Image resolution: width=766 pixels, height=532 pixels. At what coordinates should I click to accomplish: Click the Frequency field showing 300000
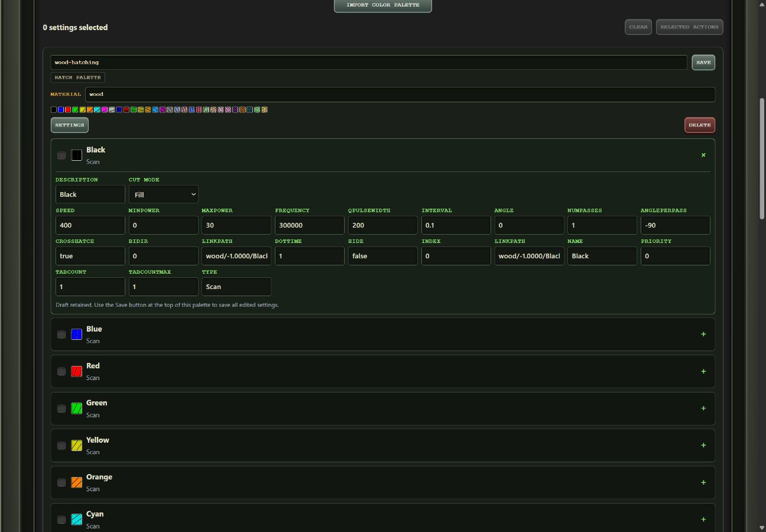pyautogui.click(x=310, y=225)
